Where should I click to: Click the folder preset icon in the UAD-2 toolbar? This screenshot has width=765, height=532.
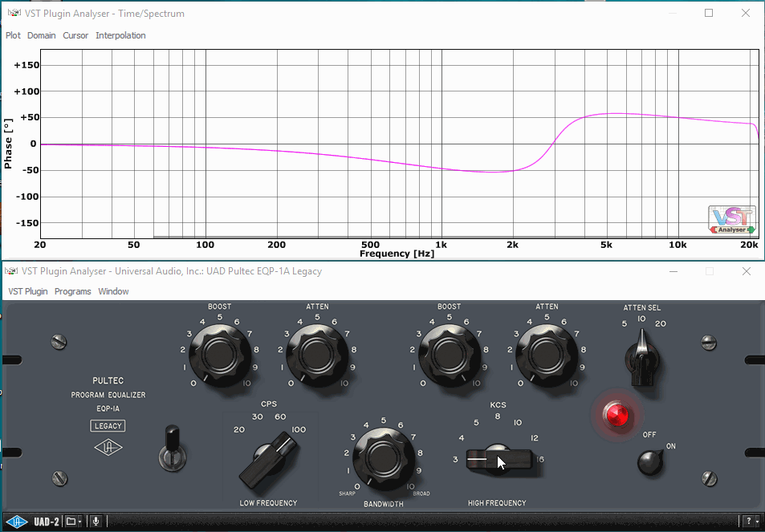[x=71, y=522]
